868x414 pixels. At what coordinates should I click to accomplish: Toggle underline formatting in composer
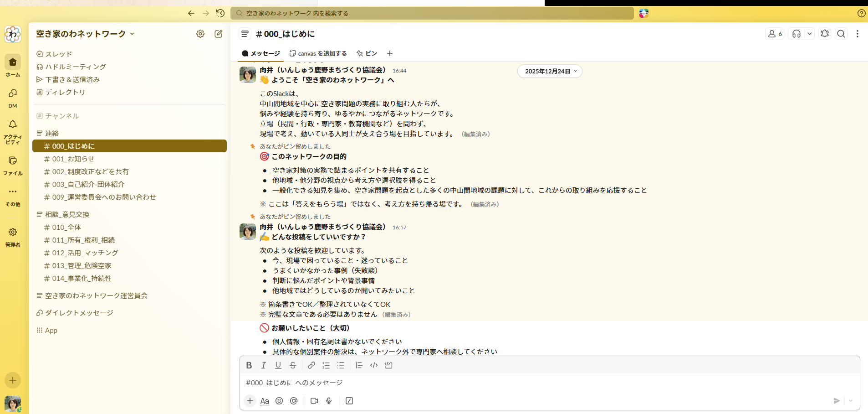[278, 365]
